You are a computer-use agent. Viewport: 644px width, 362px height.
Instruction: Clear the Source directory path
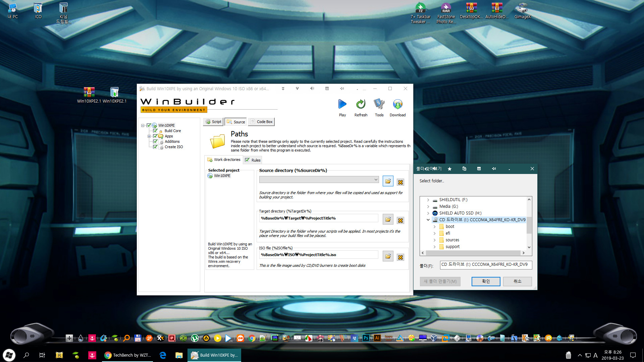[400, 182]
